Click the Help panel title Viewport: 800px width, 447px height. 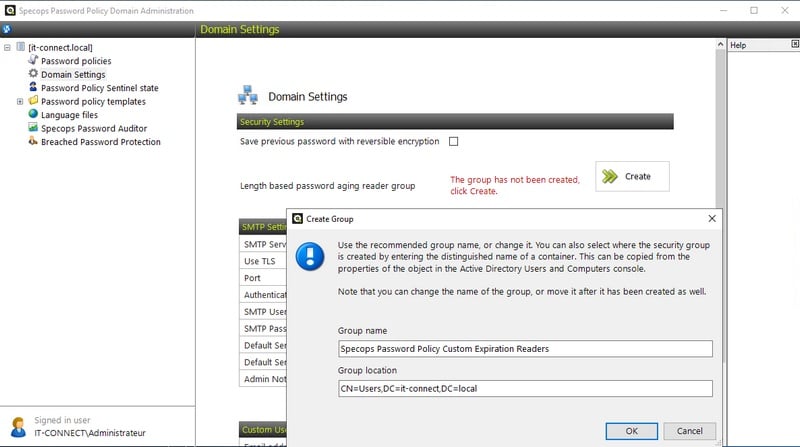coord(738,45)
